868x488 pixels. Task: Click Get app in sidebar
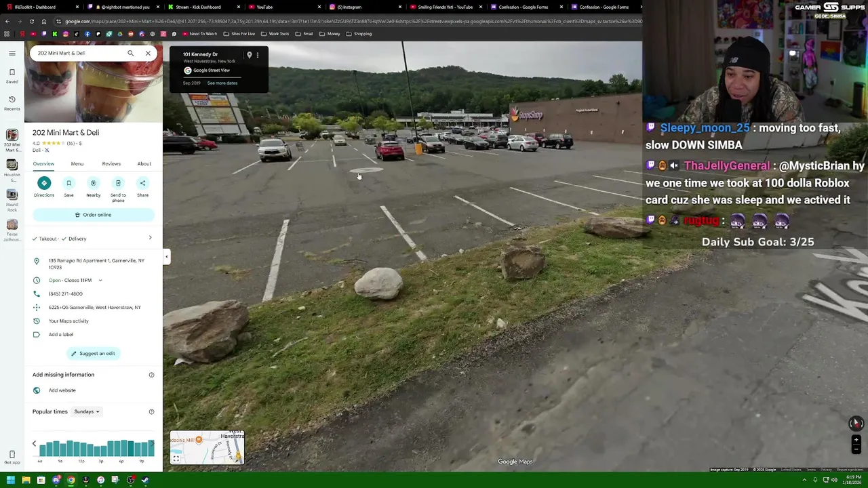(x=12, y=457)
